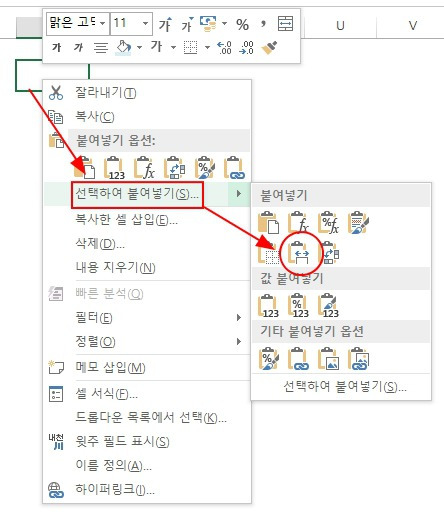444x512 pixels.
Task: Click the basic paste icon under 붙여넣기 옵션
Action: (84, 168)
